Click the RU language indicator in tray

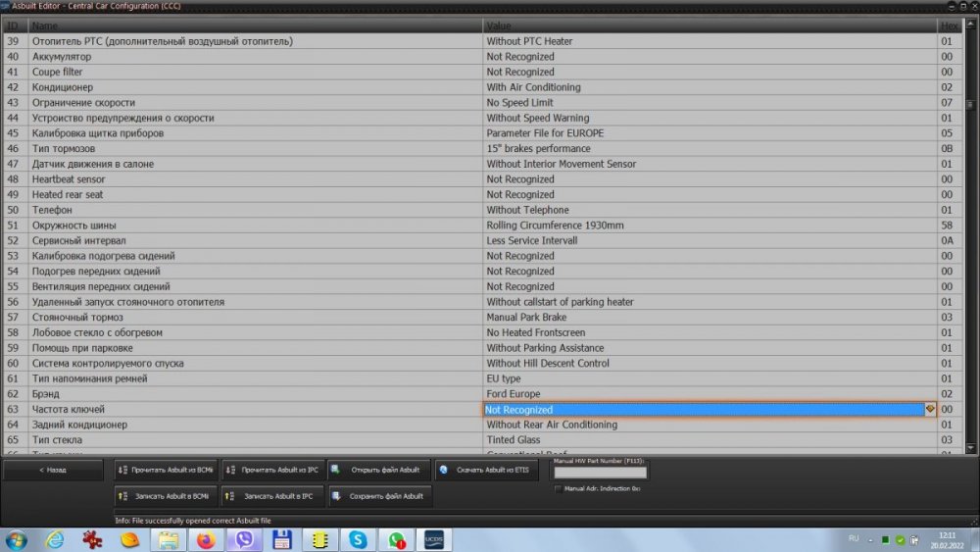853,539
